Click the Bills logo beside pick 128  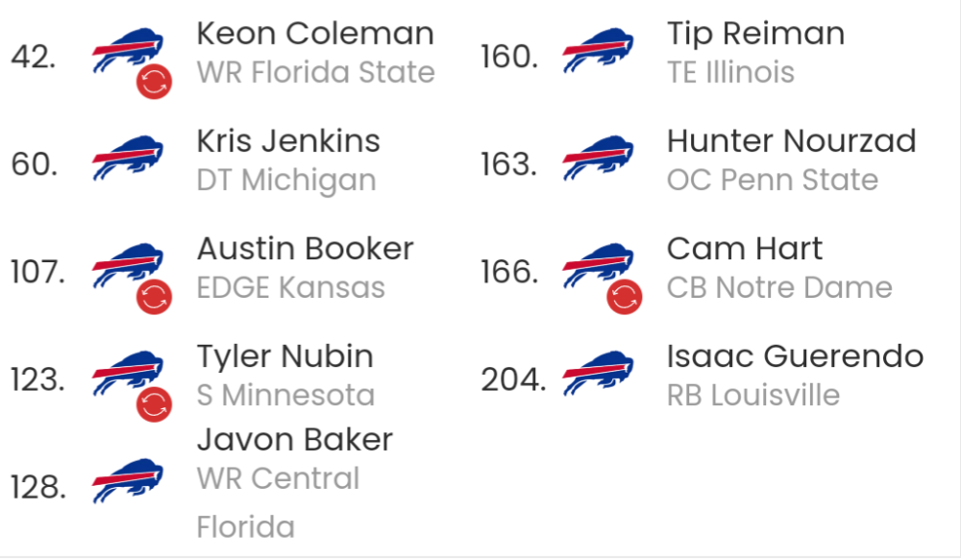(128, 481)
